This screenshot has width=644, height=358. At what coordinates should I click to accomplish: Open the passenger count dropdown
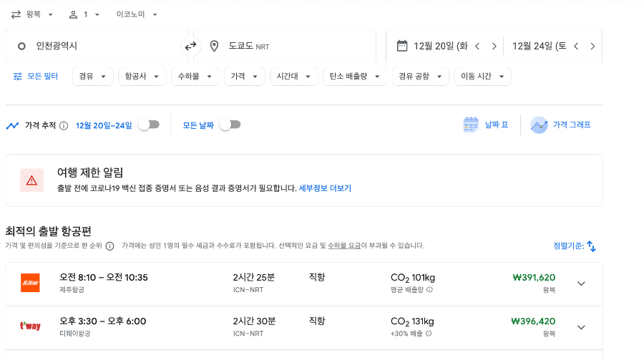(x=84, y=15)
